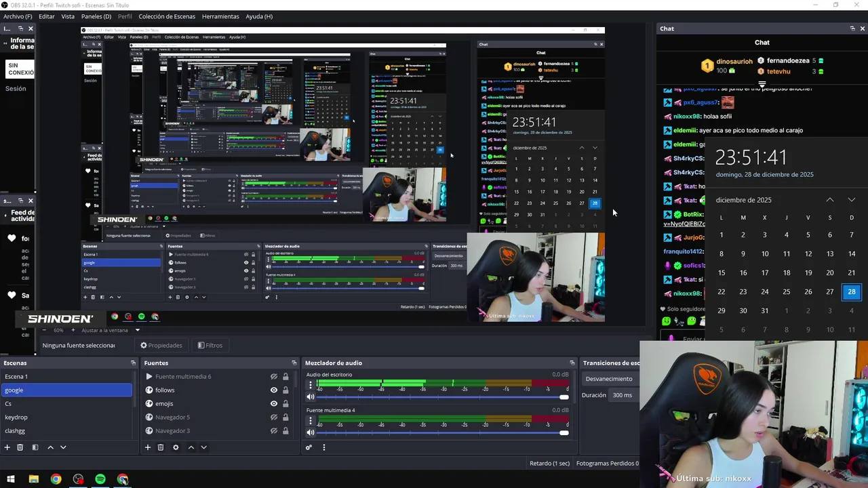Switch to OBS Studio in the taskbar
Screen dimensions: 868x488
[78, 479]
